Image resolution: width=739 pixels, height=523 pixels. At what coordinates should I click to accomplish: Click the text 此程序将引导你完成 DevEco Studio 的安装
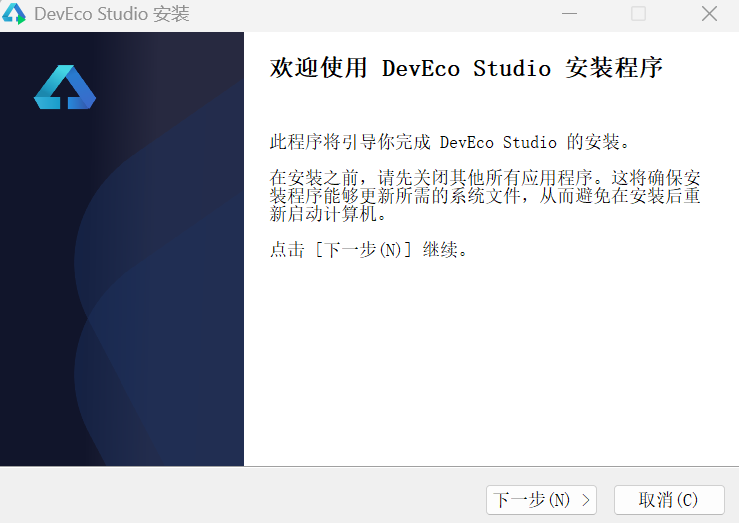450,142
